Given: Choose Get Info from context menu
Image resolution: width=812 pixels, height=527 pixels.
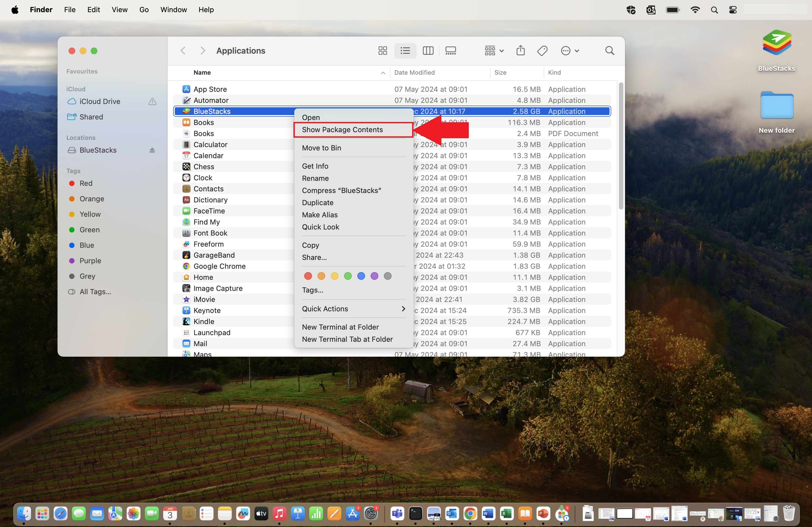Looking at the screenshot, I should [354, 166].
